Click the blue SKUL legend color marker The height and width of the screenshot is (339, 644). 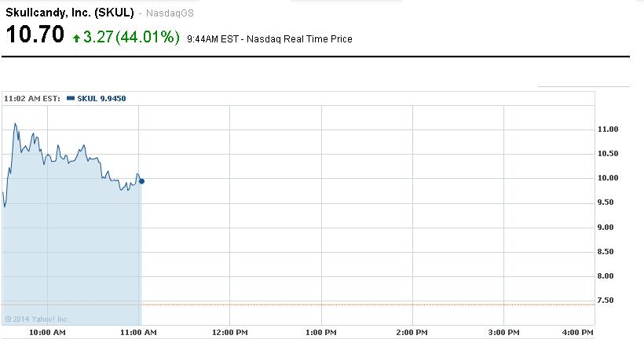(x=71, y=98)
